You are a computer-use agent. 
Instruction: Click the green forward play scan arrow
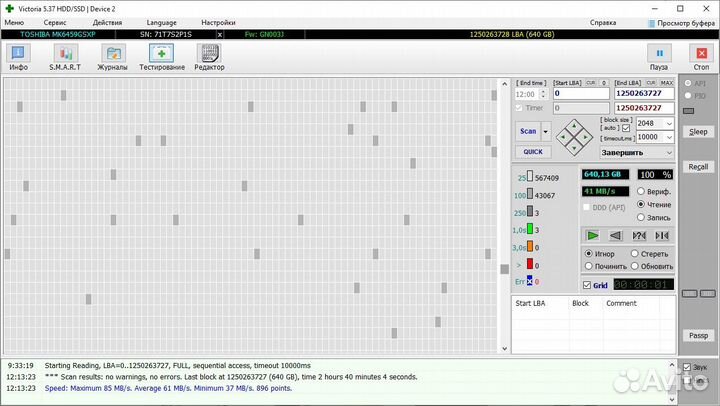(x=593, y=235)
